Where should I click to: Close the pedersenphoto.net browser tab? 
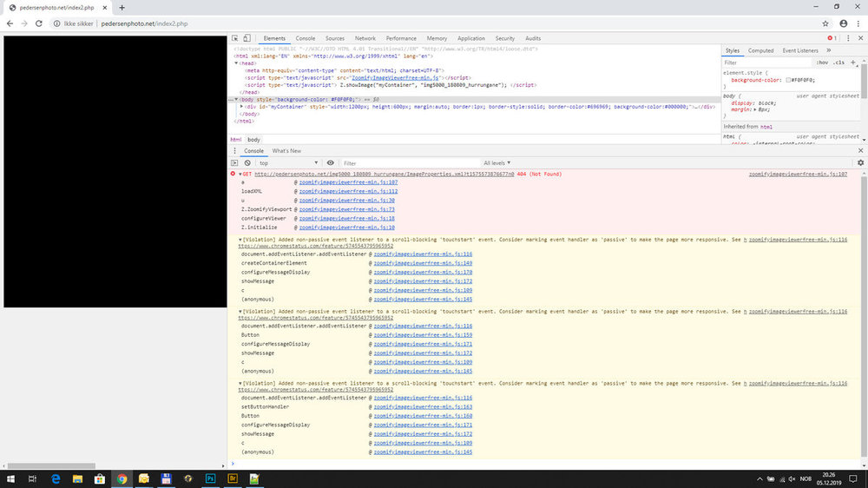click(105, 8)
